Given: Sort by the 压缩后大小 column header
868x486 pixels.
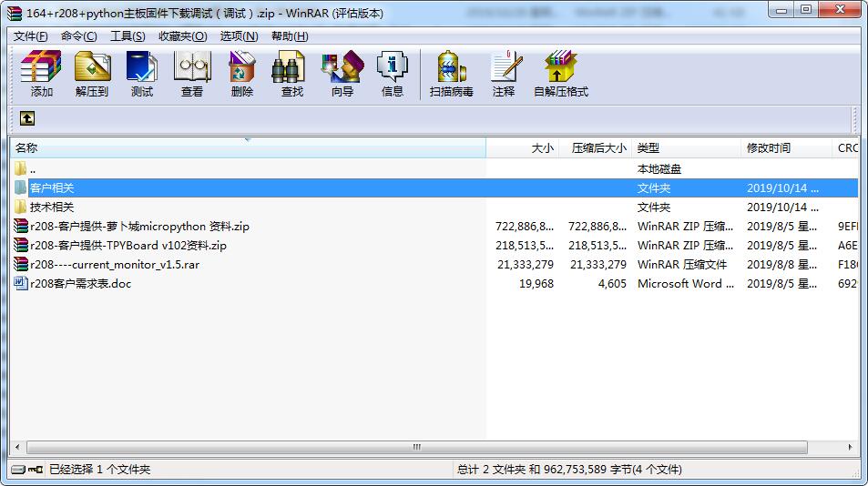Looking at the screenshot, I should (x=596, y=147).
